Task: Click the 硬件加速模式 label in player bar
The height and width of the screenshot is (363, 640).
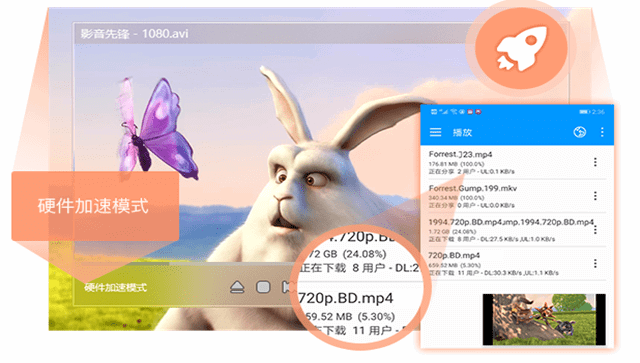Action: 116,287
